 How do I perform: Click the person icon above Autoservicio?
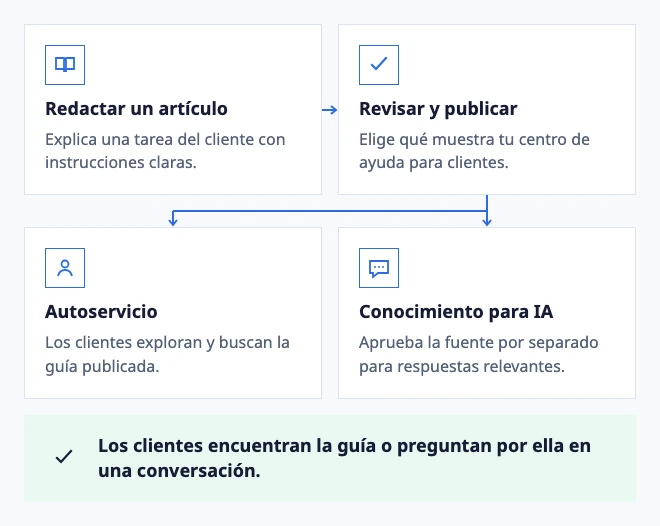click(65, 268)
